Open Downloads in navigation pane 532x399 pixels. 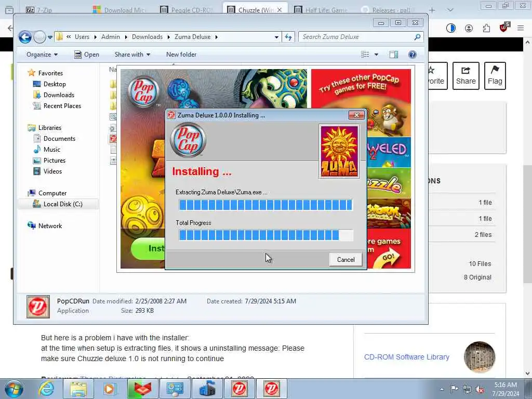click(59, 95)
